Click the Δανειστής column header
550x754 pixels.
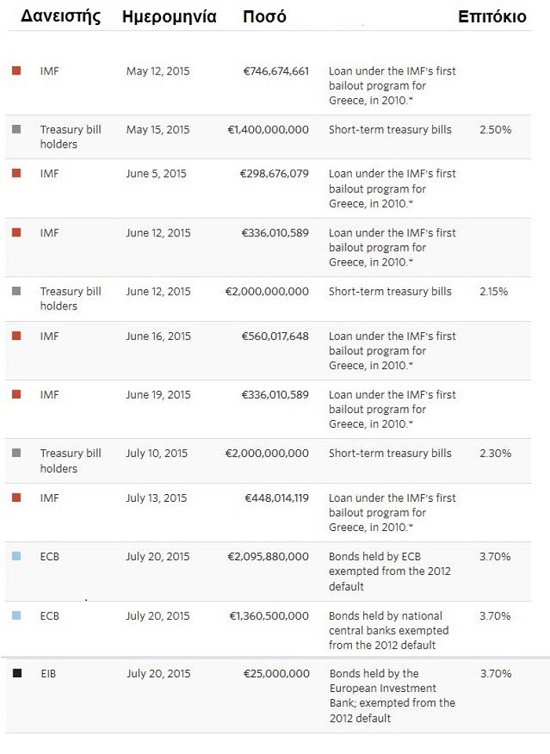61,17
